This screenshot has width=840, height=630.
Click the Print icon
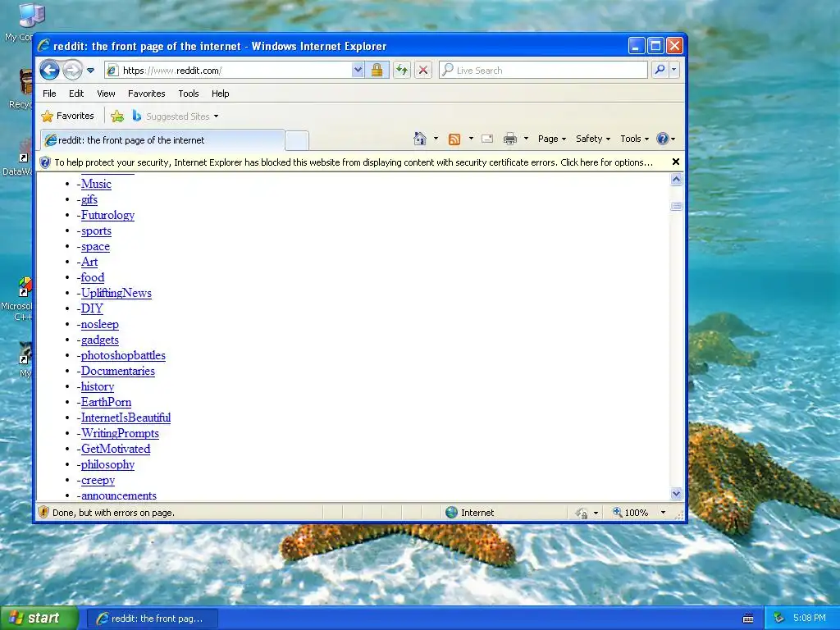[510, 139]
